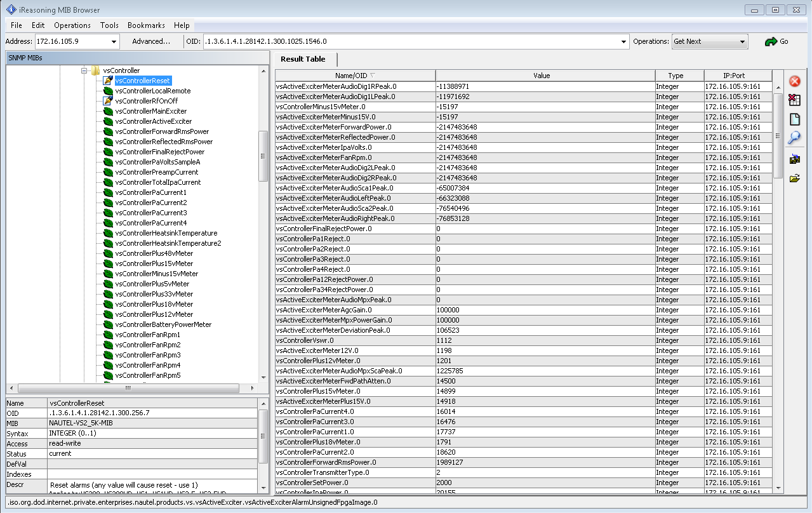Click the Type column header
Viewport: 812px width, 513px height.
(x=679, y=76)
